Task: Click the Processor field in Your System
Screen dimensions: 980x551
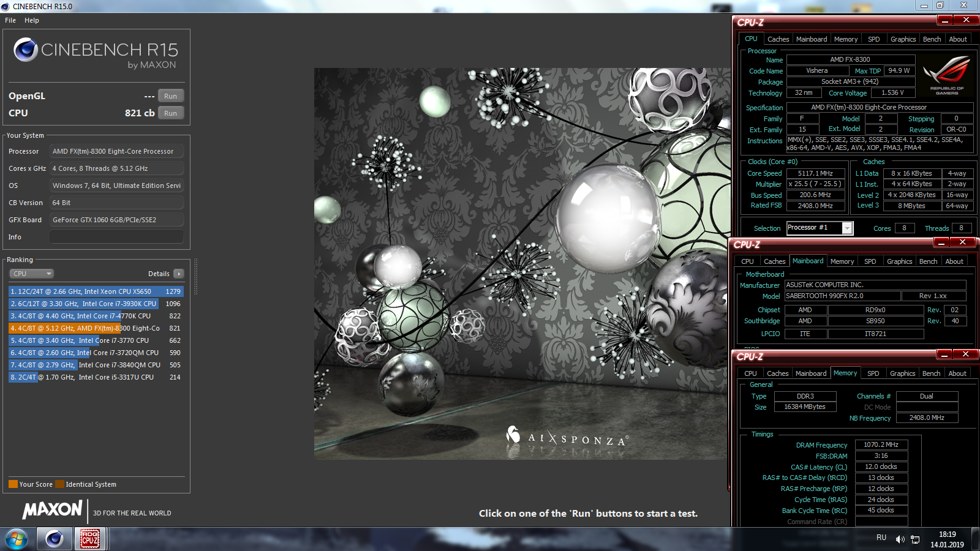Action: click(x=116, y=151)
